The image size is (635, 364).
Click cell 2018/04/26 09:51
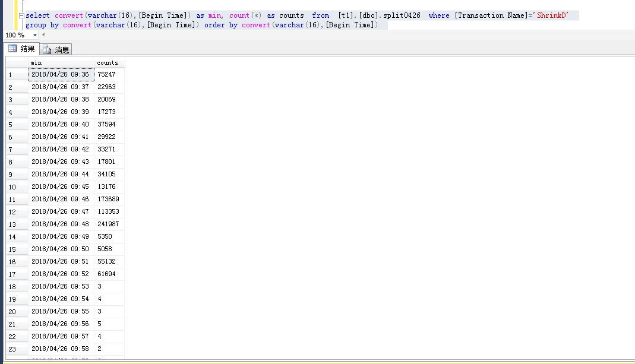coord(61,261)
